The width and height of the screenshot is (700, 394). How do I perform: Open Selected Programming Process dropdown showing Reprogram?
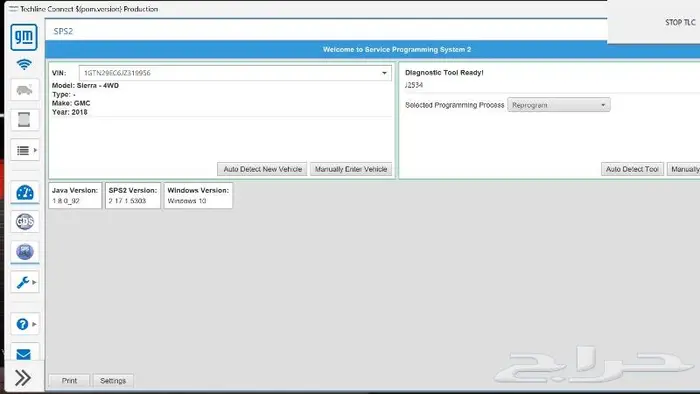[558, 105]
